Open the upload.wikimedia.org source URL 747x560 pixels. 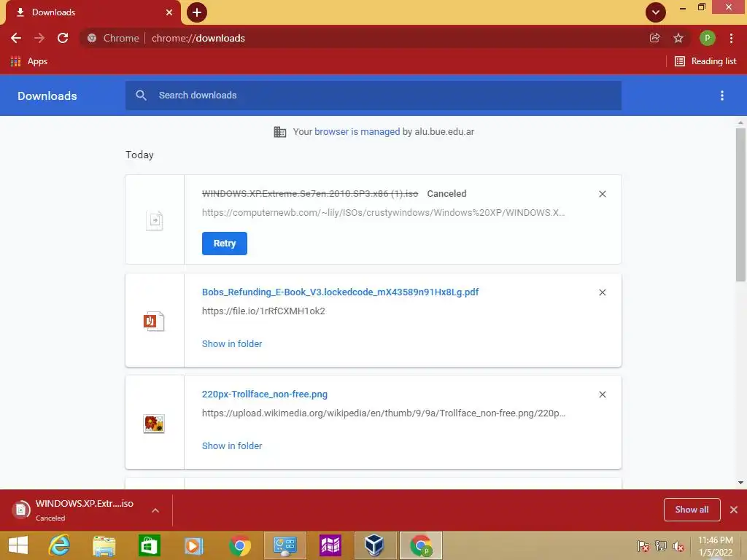tap(384, 413)
